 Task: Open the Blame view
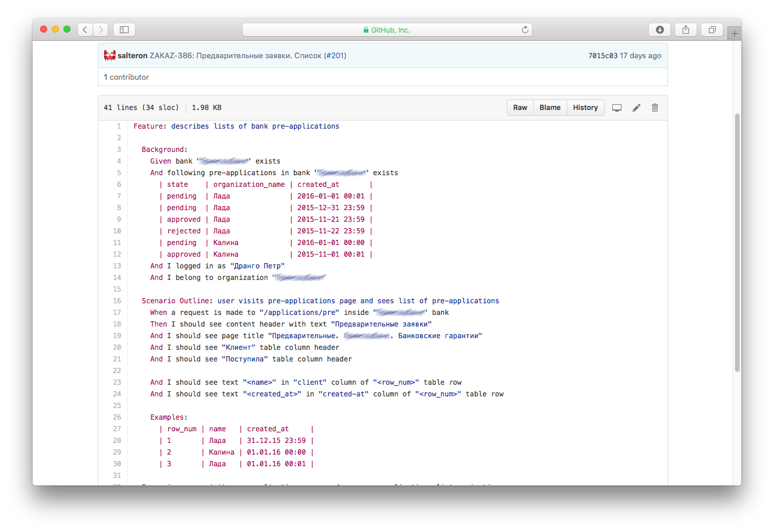coord(549,108)
